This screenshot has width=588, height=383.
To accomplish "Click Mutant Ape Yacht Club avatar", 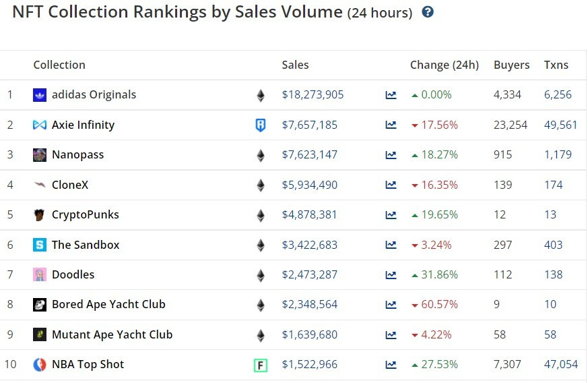I will click(40, 334).
